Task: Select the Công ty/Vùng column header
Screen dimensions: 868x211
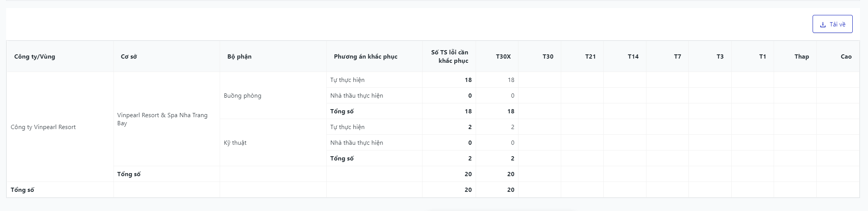Action: point(35,57)
